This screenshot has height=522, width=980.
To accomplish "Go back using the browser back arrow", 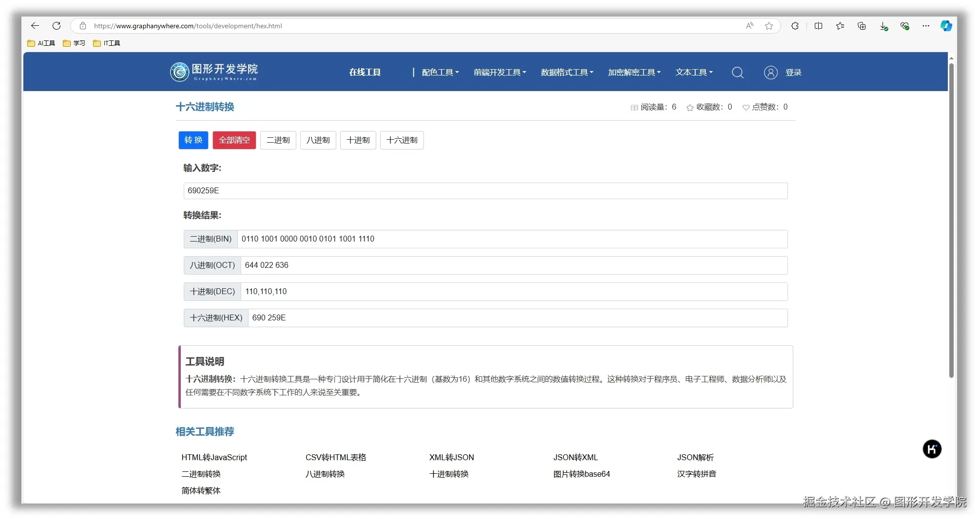I will coord(35,26).
